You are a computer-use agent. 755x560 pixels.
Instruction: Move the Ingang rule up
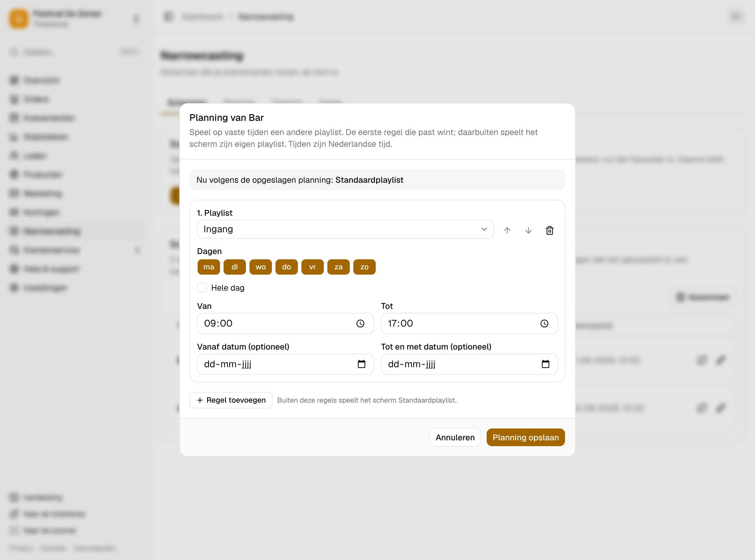507,230
